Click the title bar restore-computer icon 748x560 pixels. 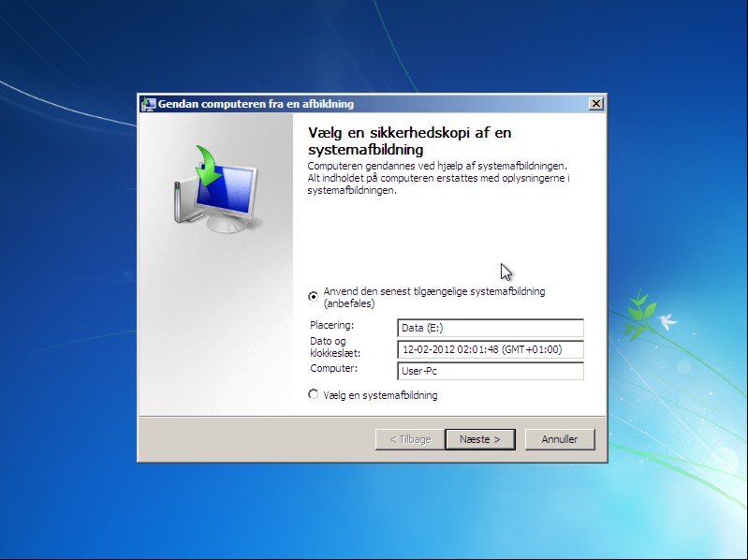click(x=149, y=104)
